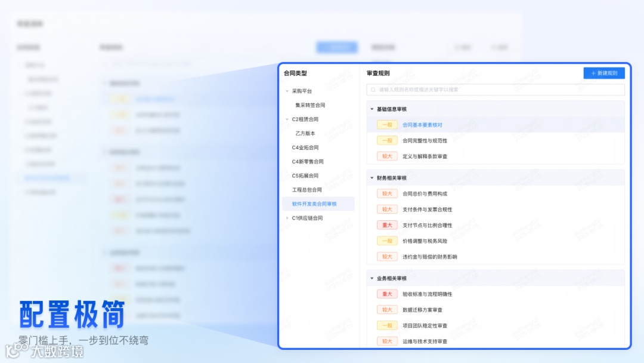
Task: Open the rule 合同基本要素核对
Action: tap(422, 125)
